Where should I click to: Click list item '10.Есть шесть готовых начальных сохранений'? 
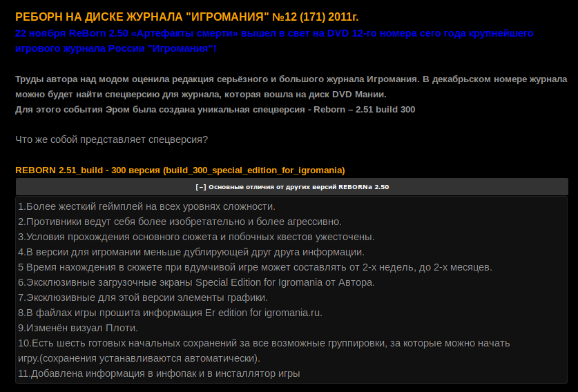point(264,343)
